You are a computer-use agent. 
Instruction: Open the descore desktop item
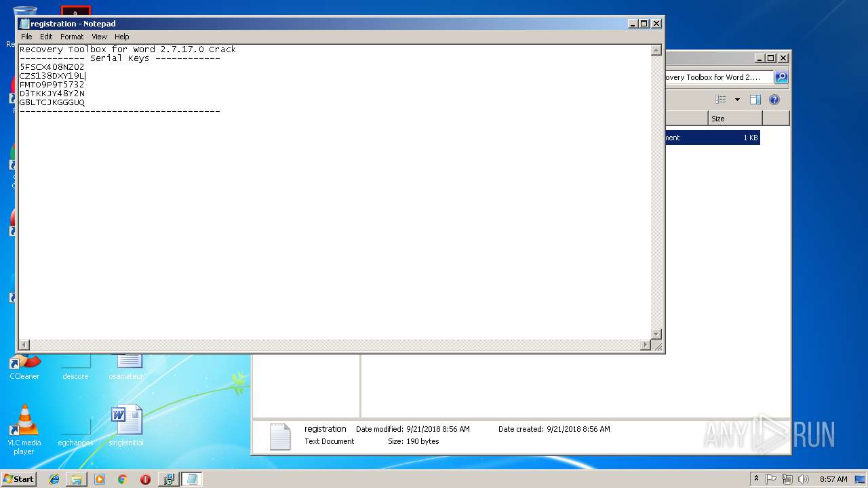click(x=75, y=367)
